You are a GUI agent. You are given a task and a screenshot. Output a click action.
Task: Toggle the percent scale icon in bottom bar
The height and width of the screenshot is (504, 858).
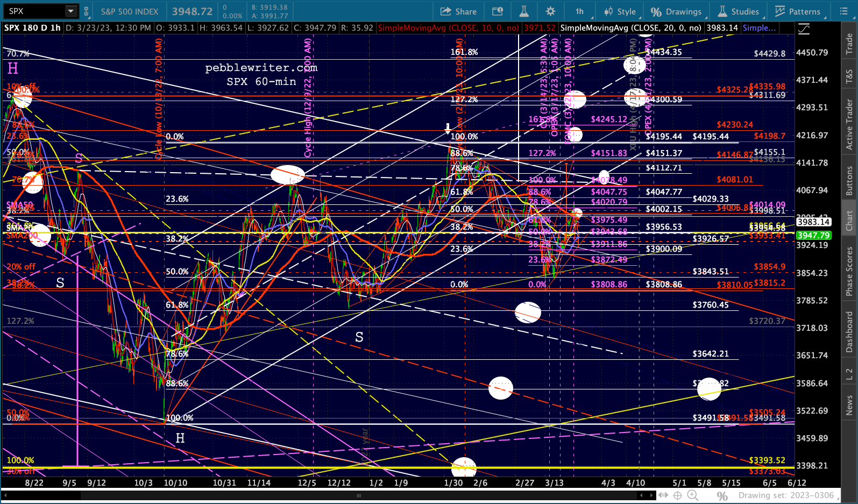[x=722, y=495]
